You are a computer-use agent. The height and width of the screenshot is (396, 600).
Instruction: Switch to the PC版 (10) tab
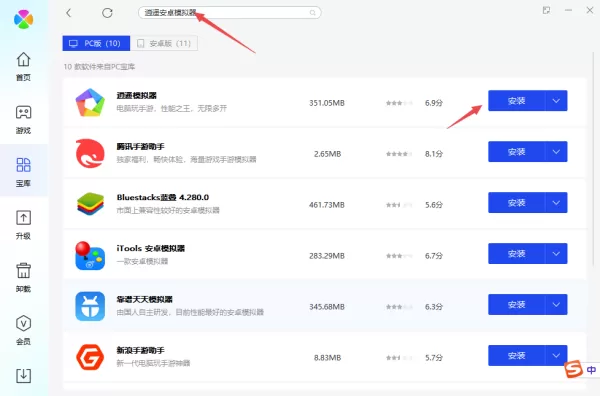pyautogui.click(x=96, y=43)
